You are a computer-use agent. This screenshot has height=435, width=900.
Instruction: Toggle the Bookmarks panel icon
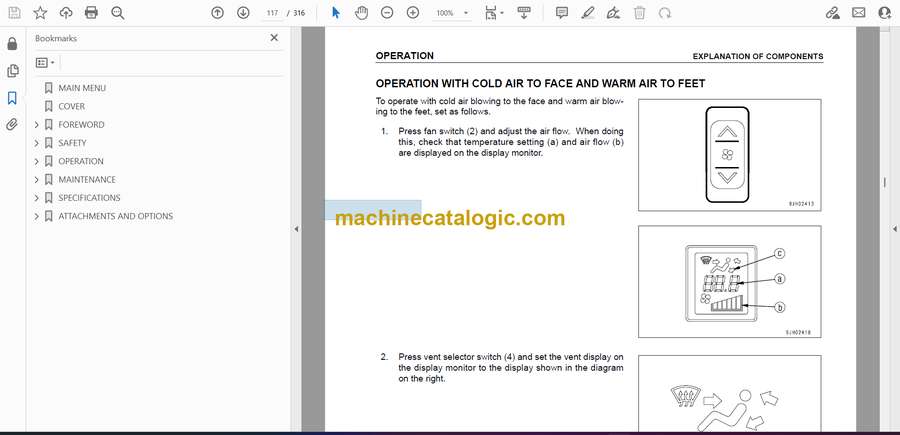point(12,98)
